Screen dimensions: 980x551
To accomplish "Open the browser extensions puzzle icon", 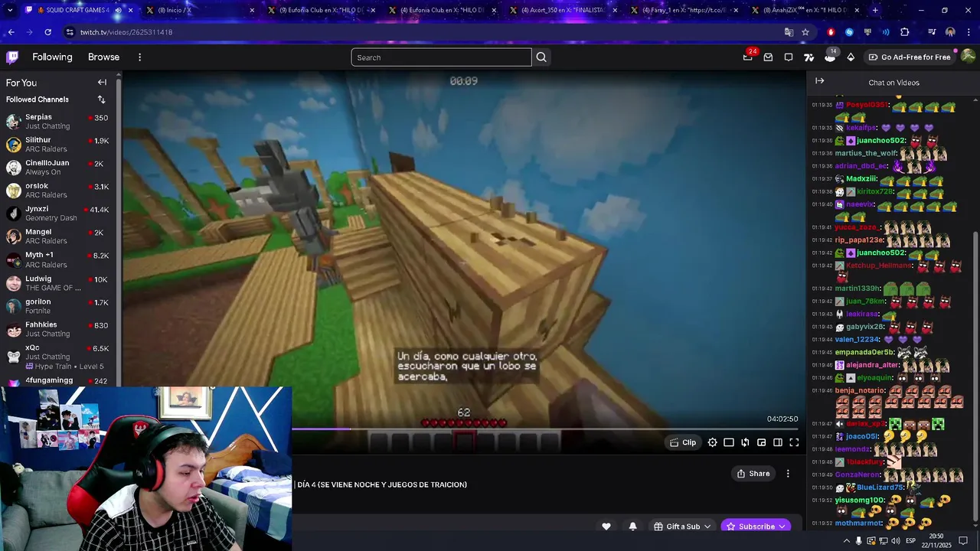I will coord(904,32).
